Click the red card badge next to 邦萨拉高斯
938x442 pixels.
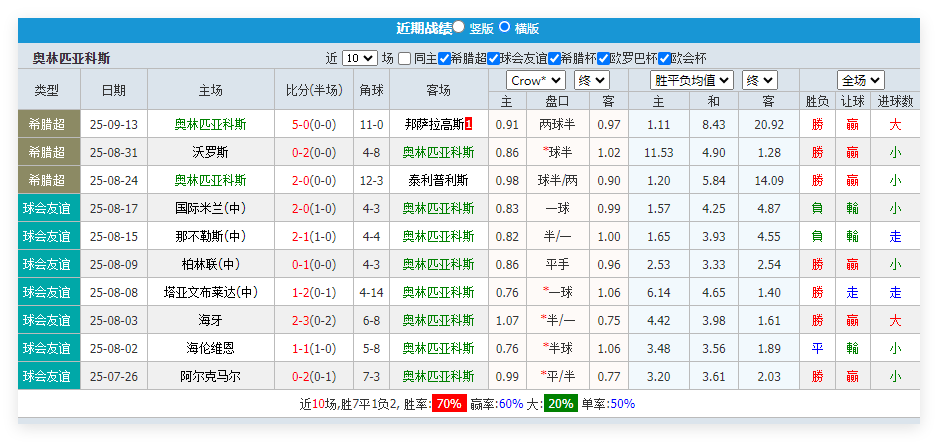[469, 125]
